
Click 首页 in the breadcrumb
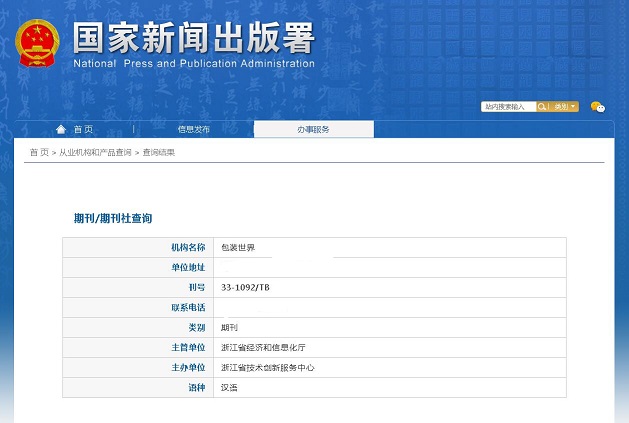[39, 152]
